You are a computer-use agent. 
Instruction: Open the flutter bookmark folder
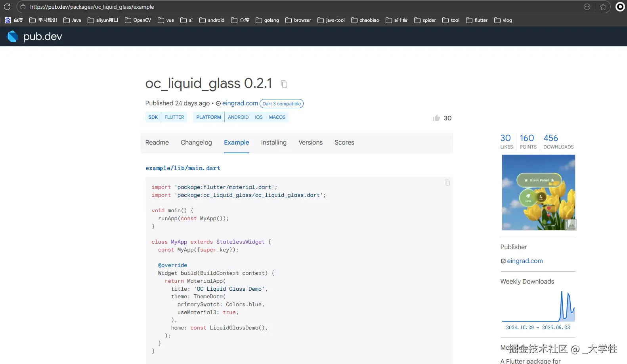pos(477,20)
